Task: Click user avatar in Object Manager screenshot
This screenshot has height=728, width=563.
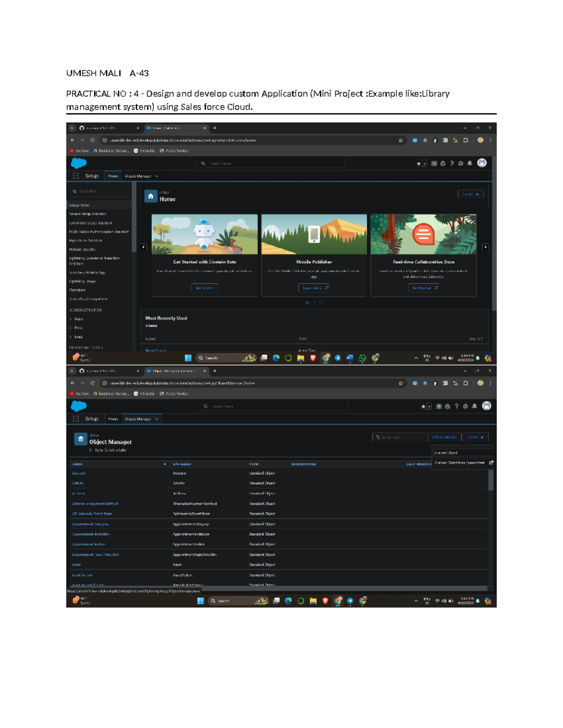Action: 487,405
